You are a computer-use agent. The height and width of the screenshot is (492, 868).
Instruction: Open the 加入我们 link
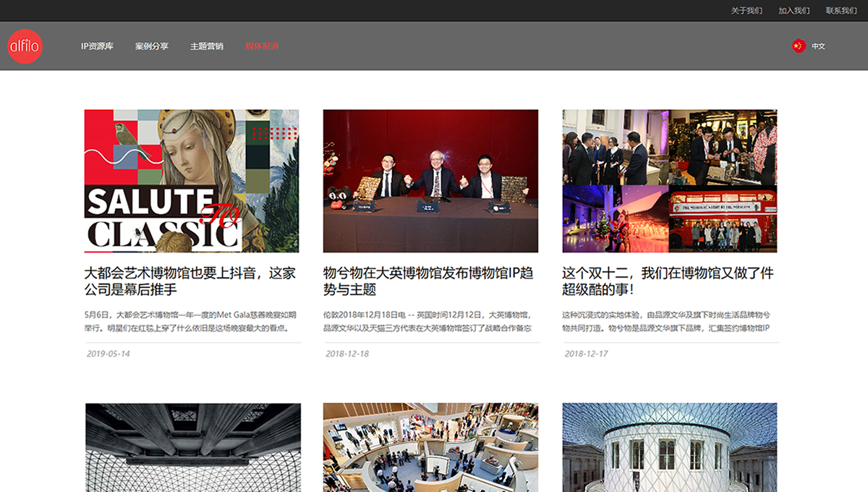[x=793, y=11]
